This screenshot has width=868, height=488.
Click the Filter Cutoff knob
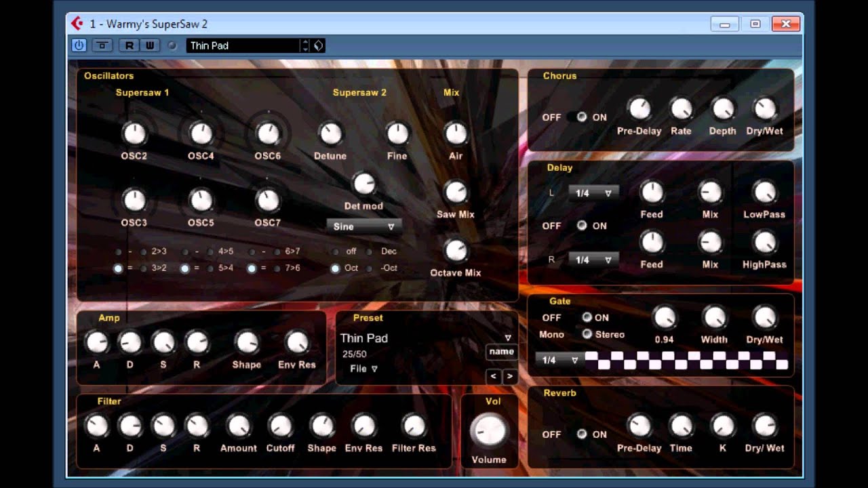coord(280,426)
